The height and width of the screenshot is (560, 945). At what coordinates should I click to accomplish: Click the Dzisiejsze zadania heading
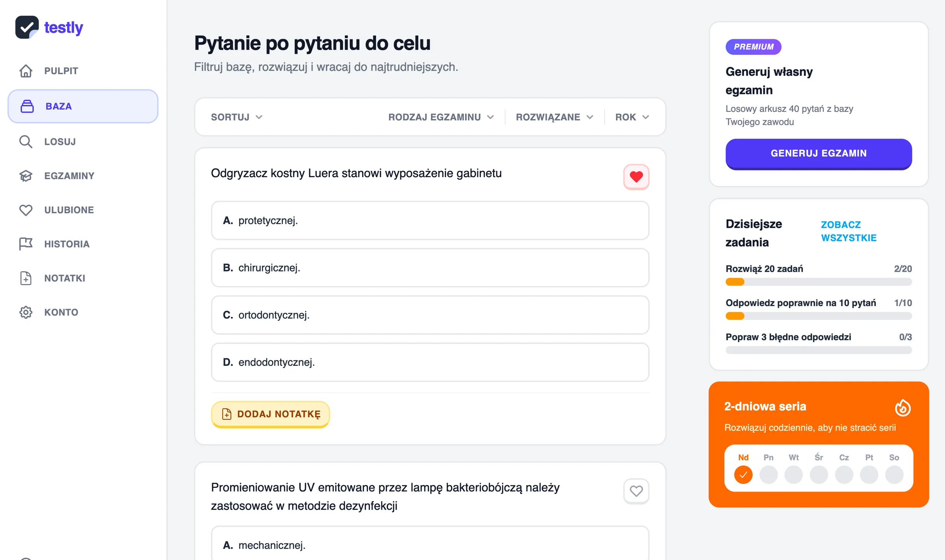[x=754, y=233]
